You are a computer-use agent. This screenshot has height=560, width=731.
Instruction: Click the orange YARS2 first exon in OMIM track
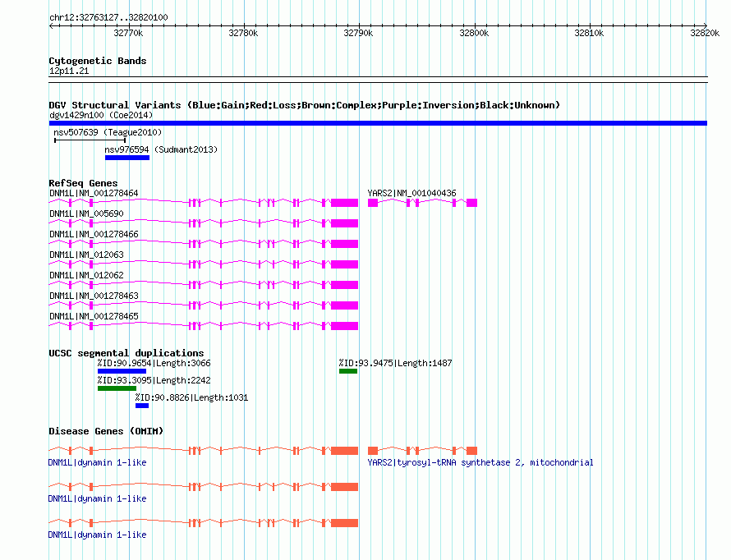tap(373, 451)
